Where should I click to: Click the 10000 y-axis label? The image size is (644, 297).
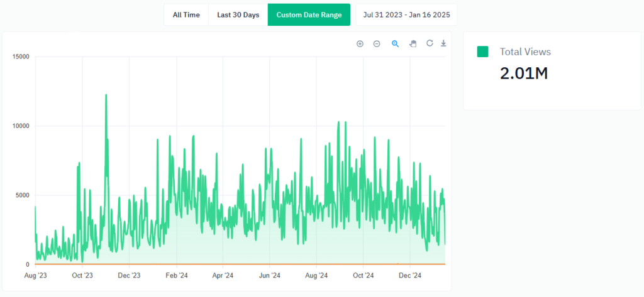21,126
